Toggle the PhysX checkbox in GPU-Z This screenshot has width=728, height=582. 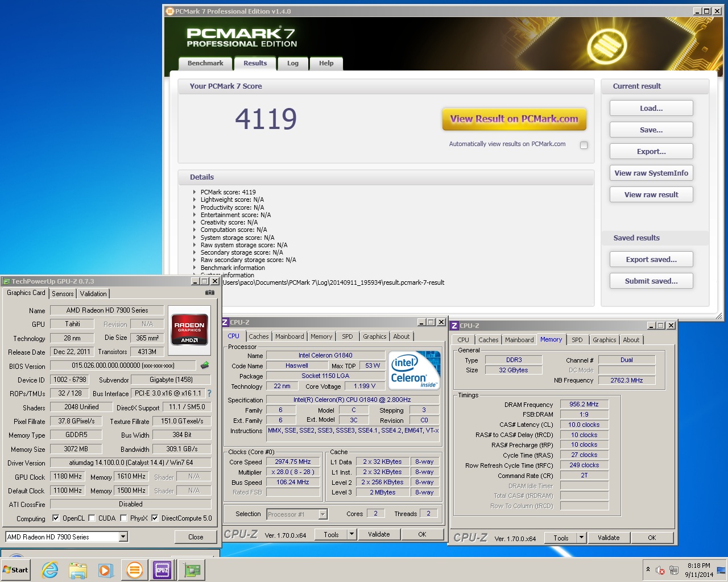click(x=123, y=518)
